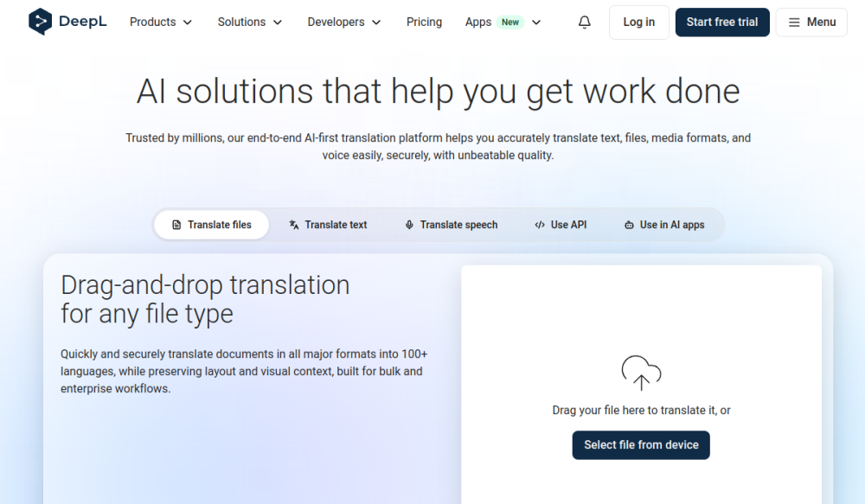Open the Menu button
The height and width of the screenshot is (504, 865).
pos(811,22)
